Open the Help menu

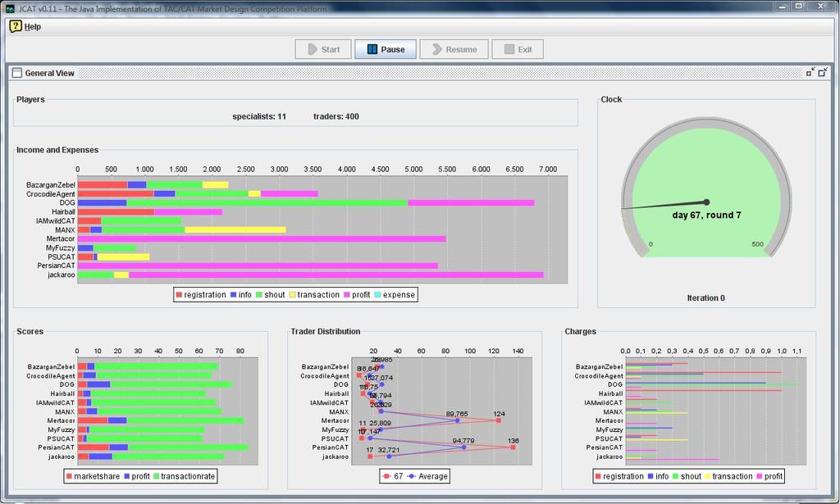tap(32, 27)
